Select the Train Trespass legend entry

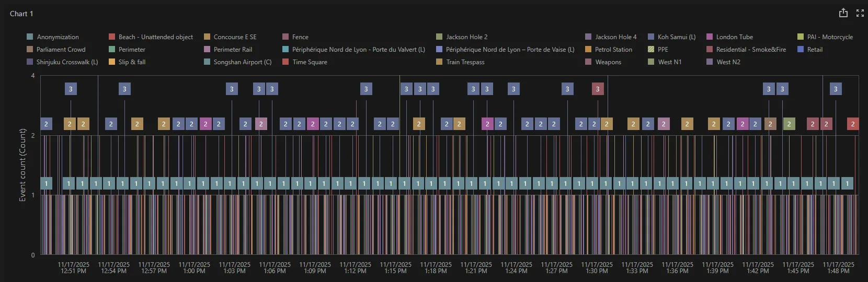click(460, 62)
